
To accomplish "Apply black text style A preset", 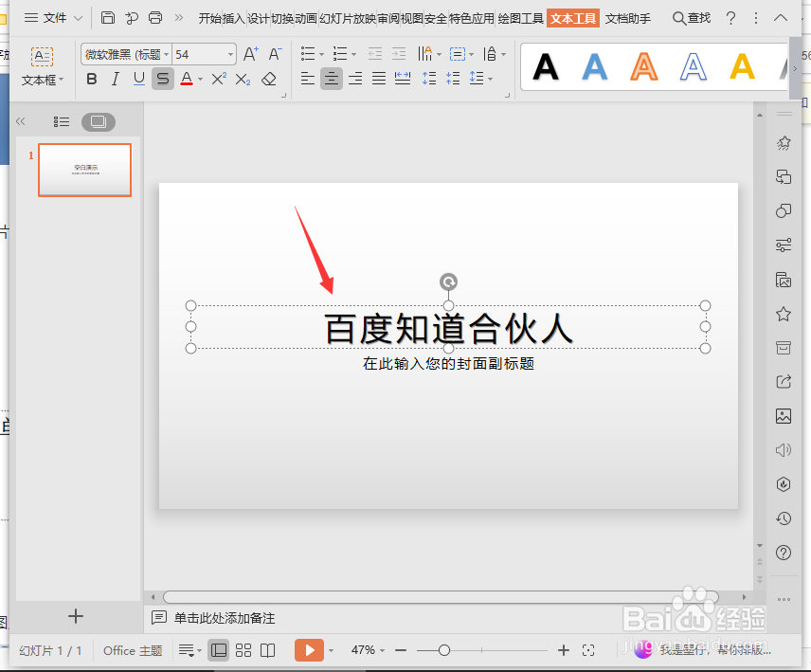I will [x=546, y=67].
